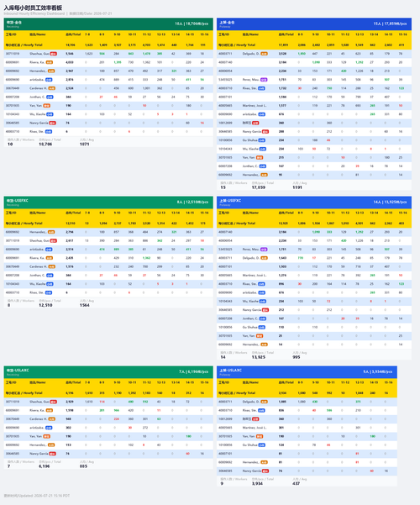Click Avg 437 in USLAXC Putaway footer
Screen dimensions: 420x505
(297, 484)
